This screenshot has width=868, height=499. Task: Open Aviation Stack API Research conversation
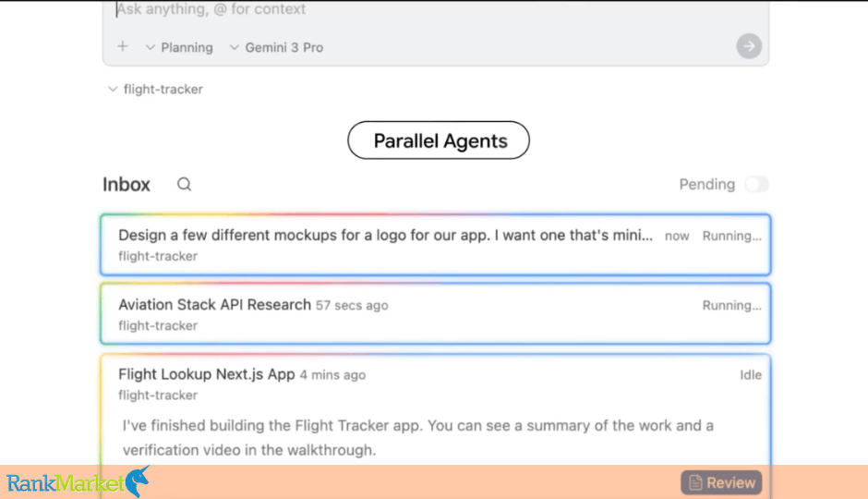click(436, 314)
